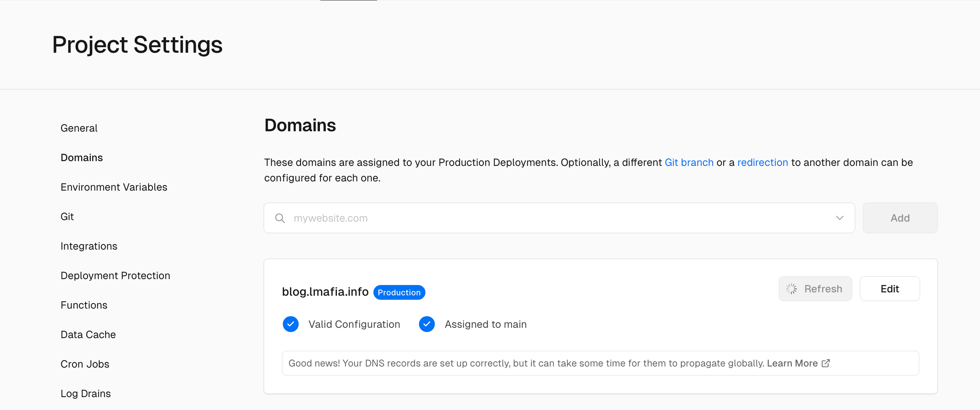The image size is (980, 410).
Task: Open Environment Variables section
Action: point(114,187)
